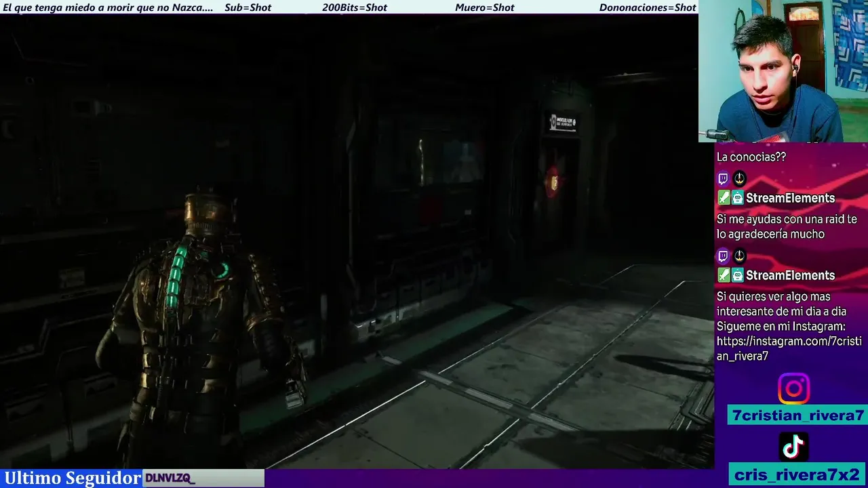
Task: Click the Instagram logo icon
Action: (x=793, y=389)
